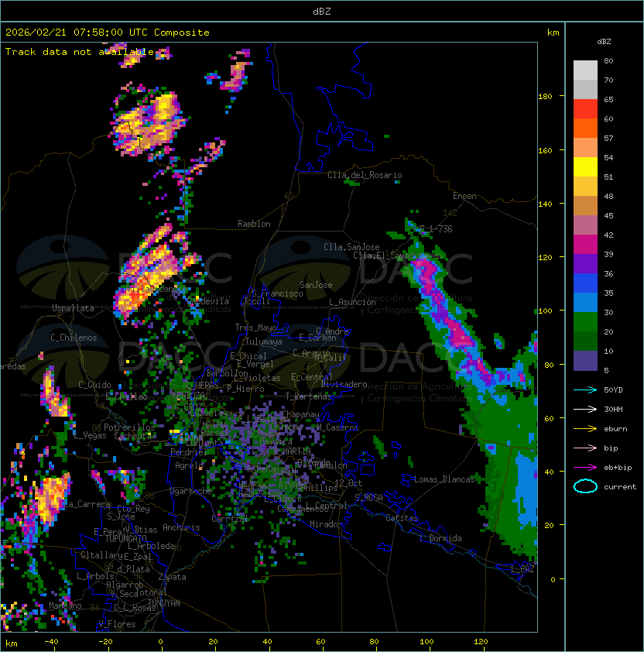The image size is (644, 652).
Task: Pick the light blue 30 dBZ swatch
Action: click(585, 302)
